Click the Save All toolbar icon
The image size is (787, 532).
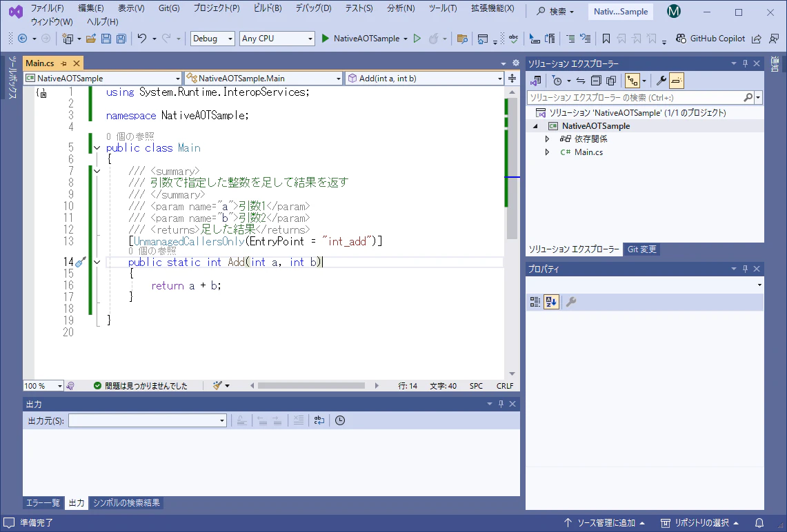pos(121,39)
